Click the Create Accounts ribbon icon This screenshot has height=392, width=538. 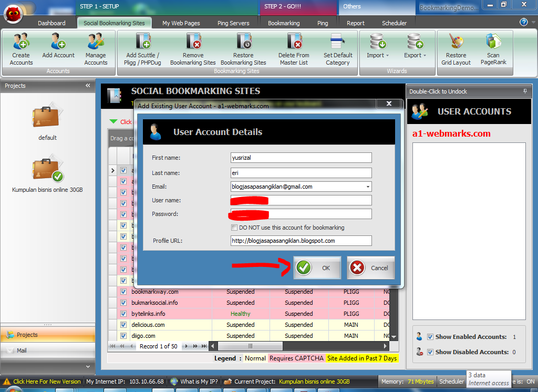coord(21,49)
